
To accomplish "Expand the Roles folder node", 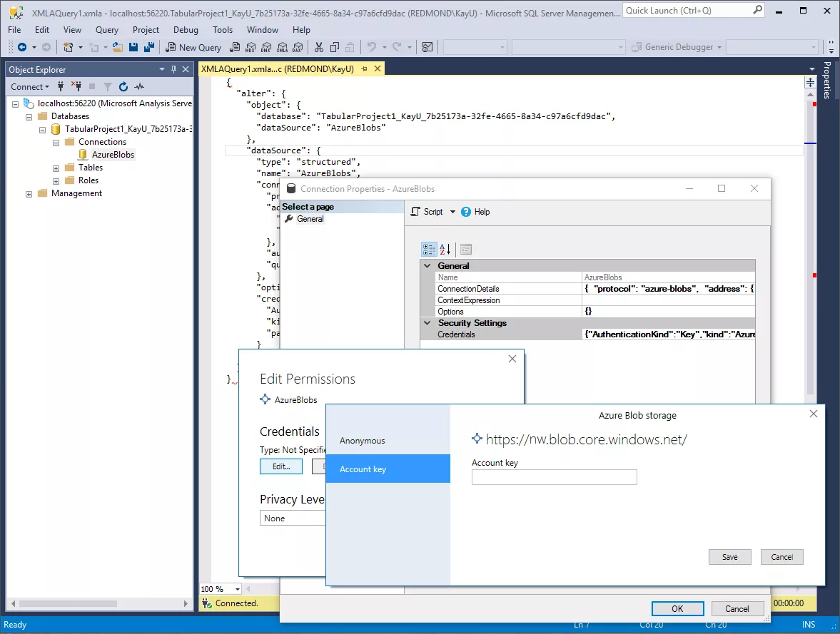I will pyautogui.click(x=56, y=181).
